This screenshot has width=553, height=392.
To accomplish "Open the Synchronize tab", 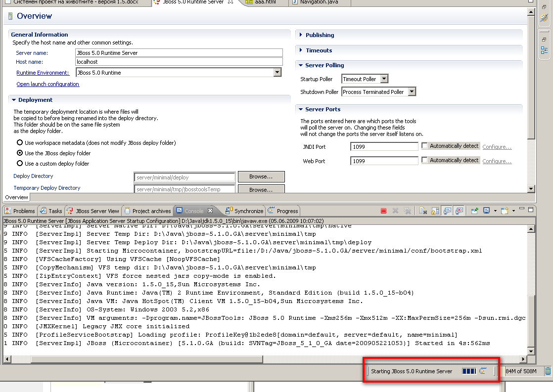I will 244,211.
